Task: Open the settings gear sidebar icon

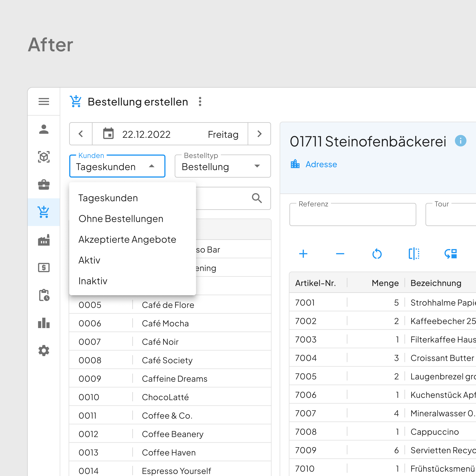Action: click(x=44, y=351)
